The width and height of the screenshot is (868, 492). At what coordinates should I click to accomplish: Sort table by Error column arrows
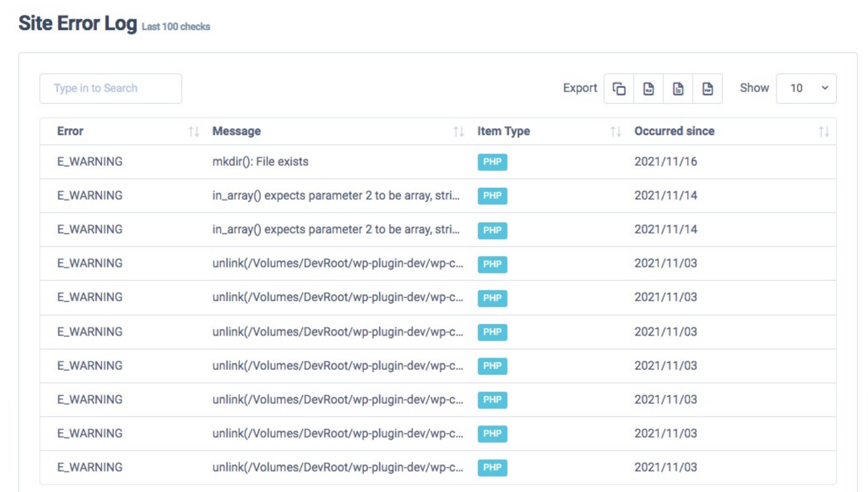click(x=194, y=132)
